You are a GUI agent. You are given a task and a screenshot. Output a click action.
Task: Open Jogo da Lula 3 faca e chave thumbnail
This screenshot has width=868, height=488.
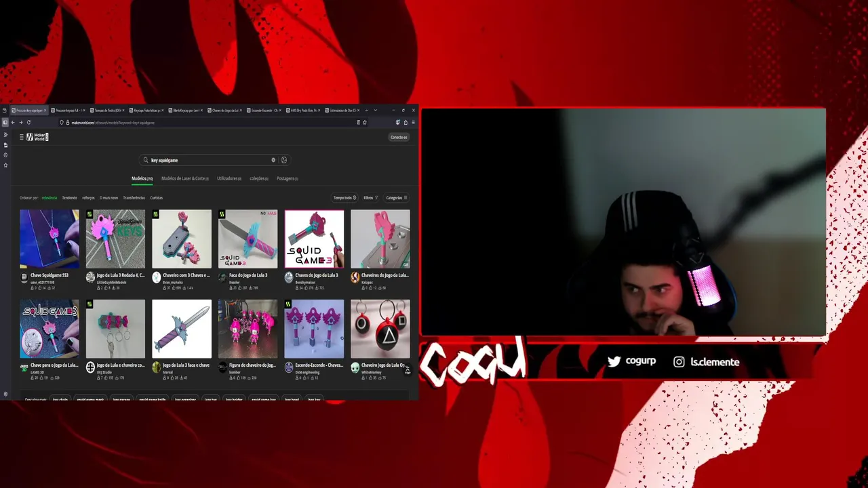pos(182,329)
